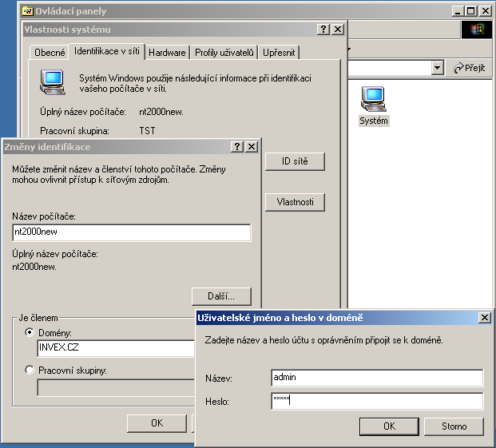
Task: Close the Změny identifikace dialog
Action: click(252, 147)
